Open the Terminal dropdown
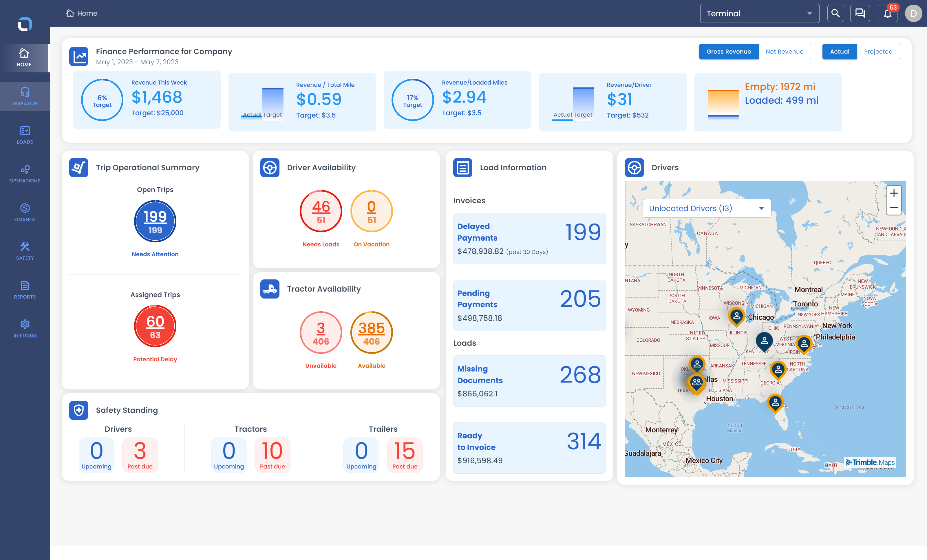Image resolution: width=927 pixels, height=560 pixels. pos(759,14)
